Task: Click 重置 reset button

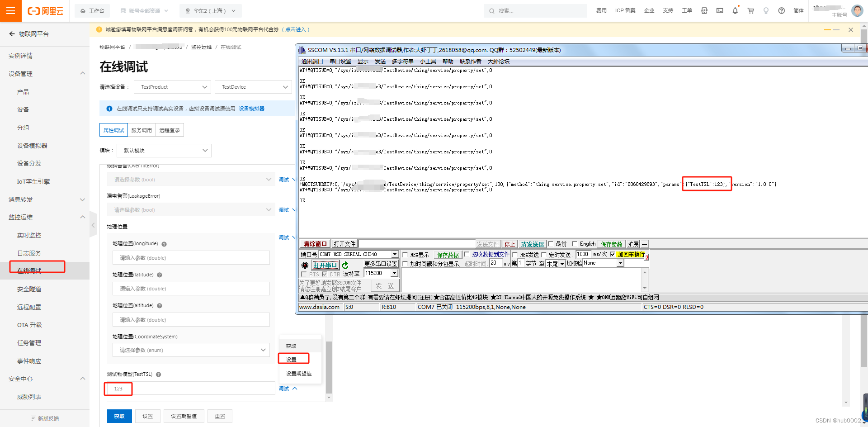Action: [x=220, y=416]
